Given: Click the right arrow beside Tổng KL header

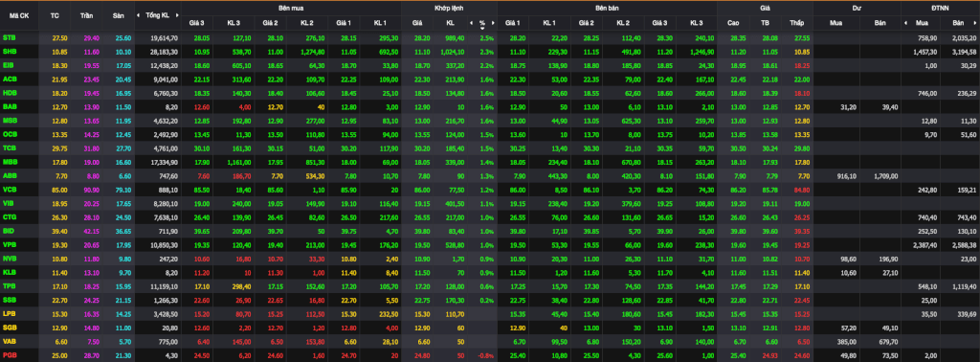Looking at the screenshot, I should [177, 15].
